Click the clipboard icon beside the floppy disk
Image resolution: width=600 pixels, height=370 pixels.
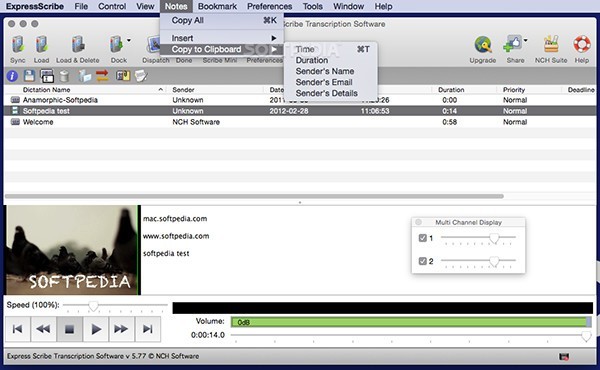[47, 76]
